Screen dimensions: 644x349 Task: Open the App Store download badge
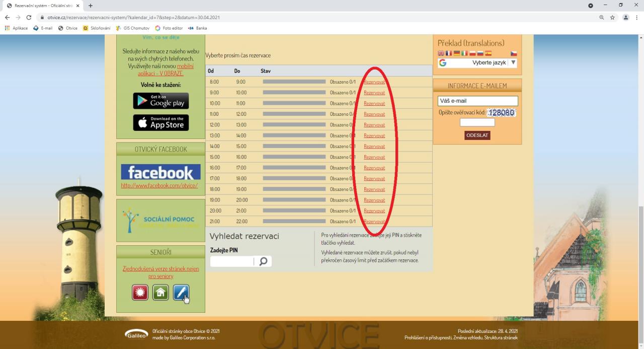[161, 122]
